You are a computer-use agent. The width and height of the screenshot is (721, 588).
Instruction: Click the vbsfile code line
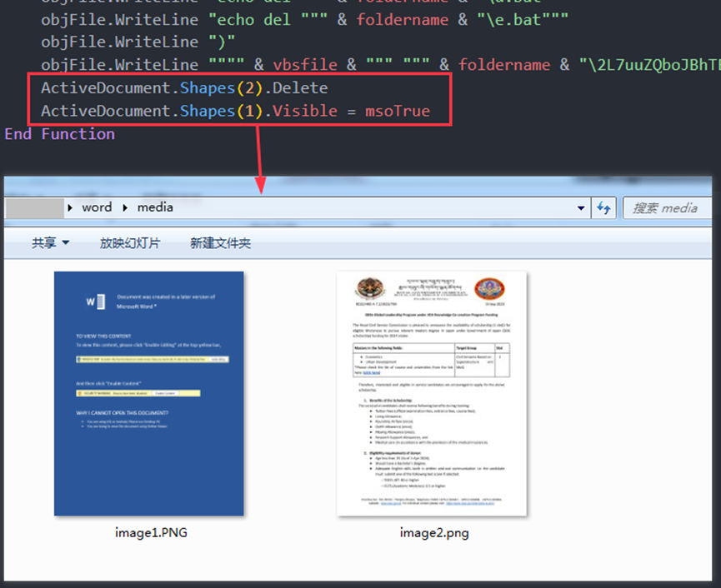381,65
